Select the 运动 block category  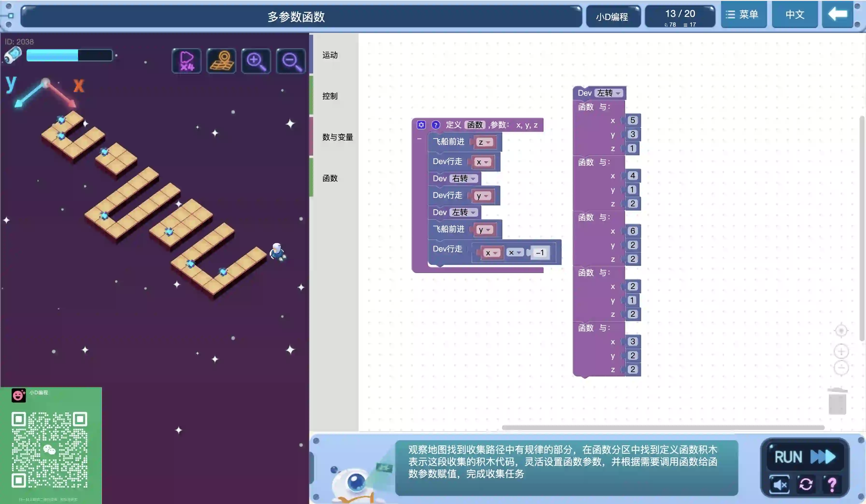coord(330,55)
